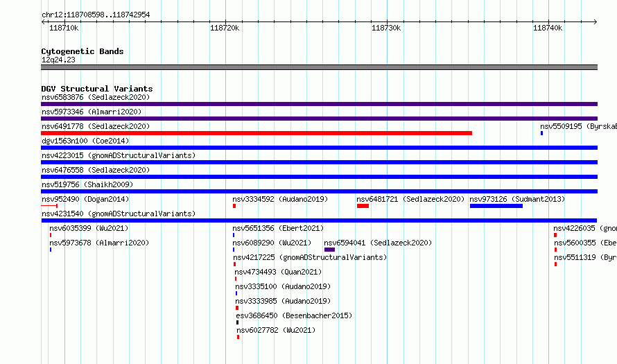Click the 118710k ruler tick label
The image size is (617, 364).
pyautogui.click(x=64, y=28)
